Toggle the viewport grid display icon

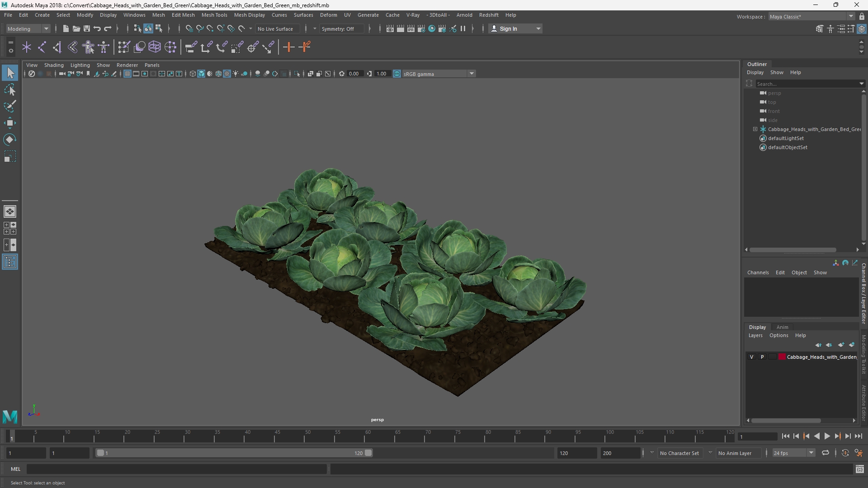(127, 74)
